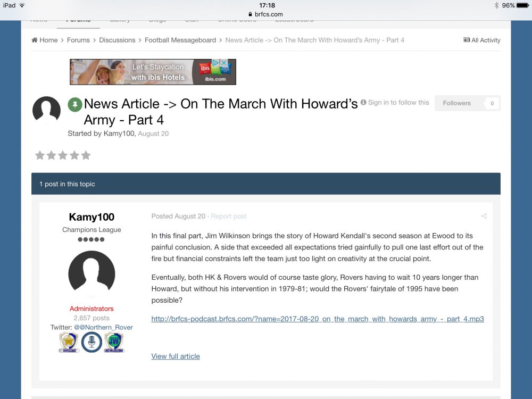
Task: Click Report post link
Action: click(x=229, y=216)
